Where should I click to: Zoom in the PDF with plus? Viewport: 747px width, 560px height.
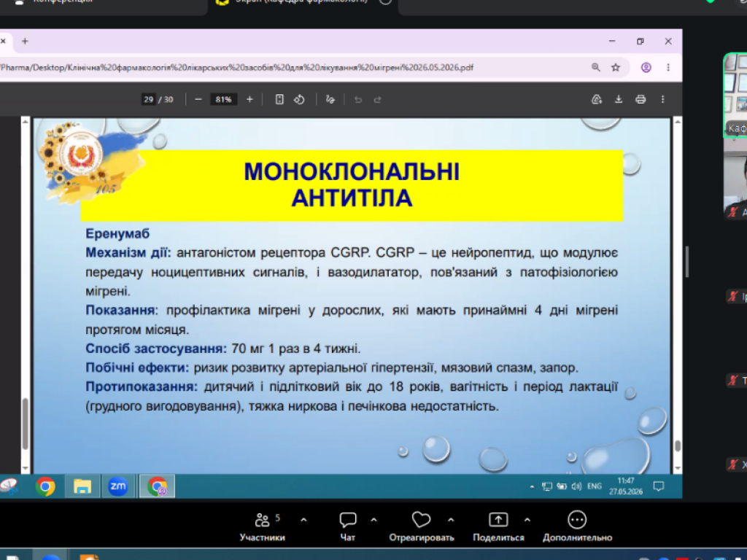pyautogui.click(x=249, y=99)
